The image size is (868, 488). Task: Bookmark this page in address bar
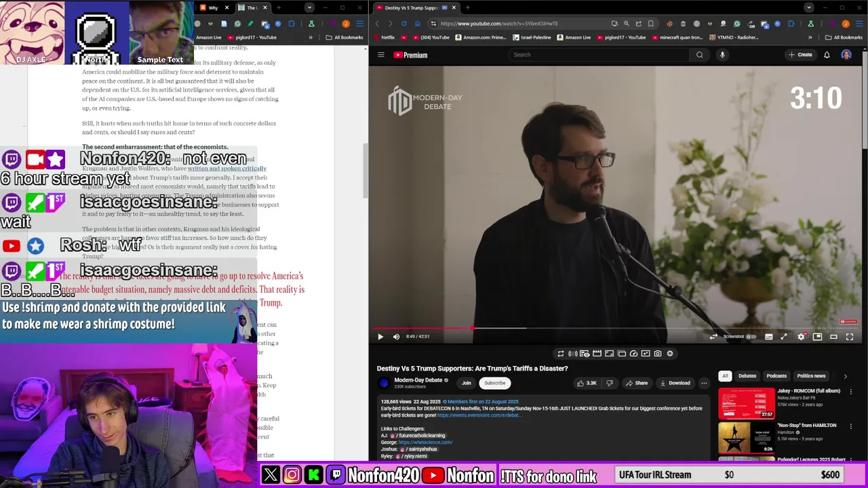(650, 24)
